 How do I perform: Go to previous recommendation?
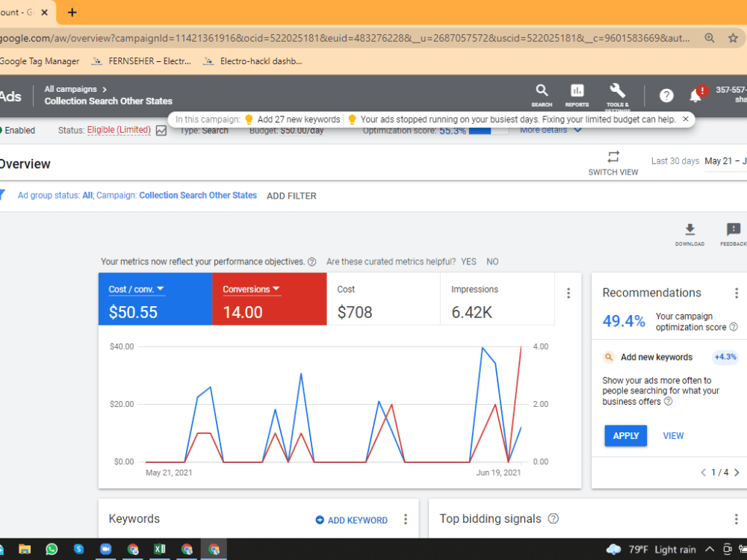703,473
